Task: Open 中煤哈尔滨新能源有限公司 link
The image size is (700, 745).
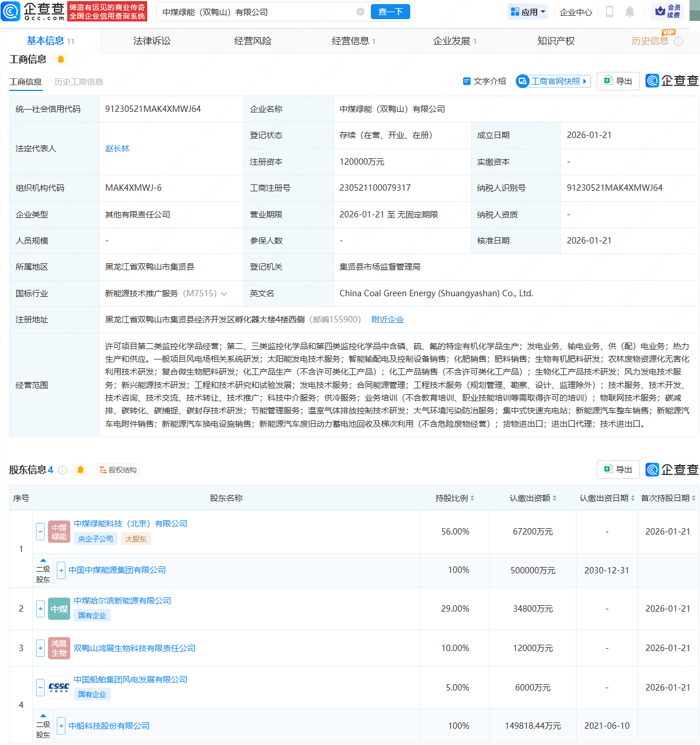Action: click(x=122, y=601)
